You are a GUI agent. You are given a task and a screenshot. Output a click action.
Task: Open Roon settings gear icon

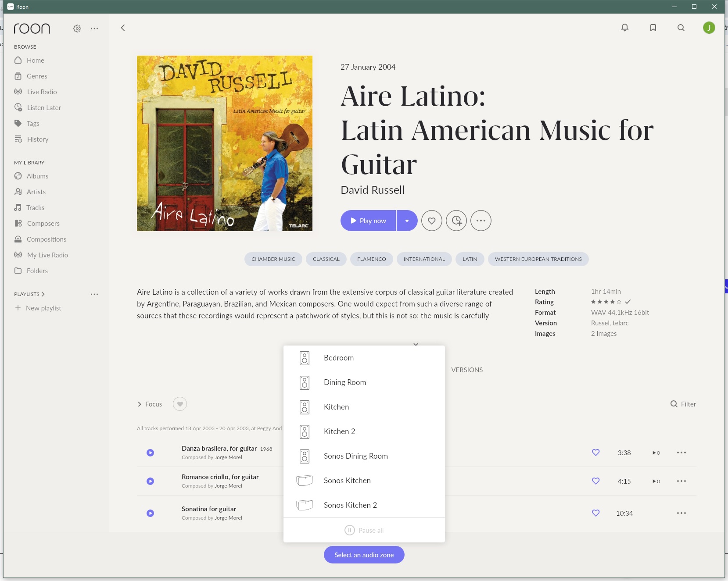click(77, 29)
